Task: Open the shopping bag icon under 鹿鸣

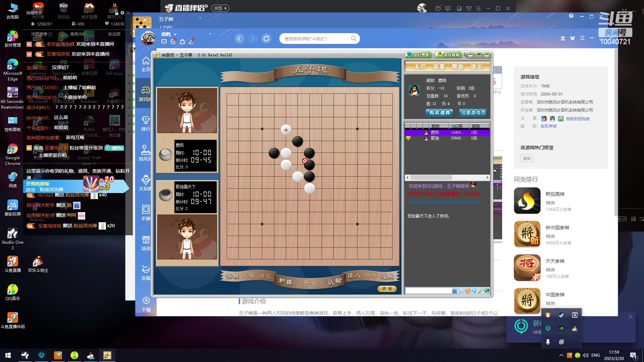Action: pyautogui.click(x=182, y=42)
